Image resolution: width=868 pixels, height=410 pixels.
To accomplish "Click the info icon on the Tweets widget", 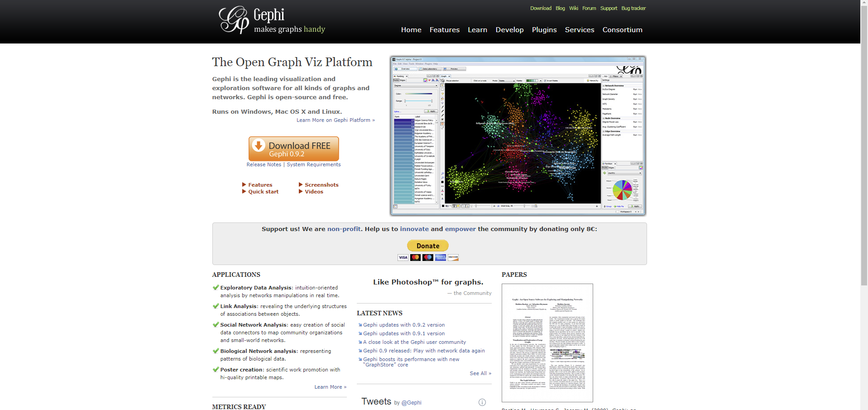I will click(482, 402).
